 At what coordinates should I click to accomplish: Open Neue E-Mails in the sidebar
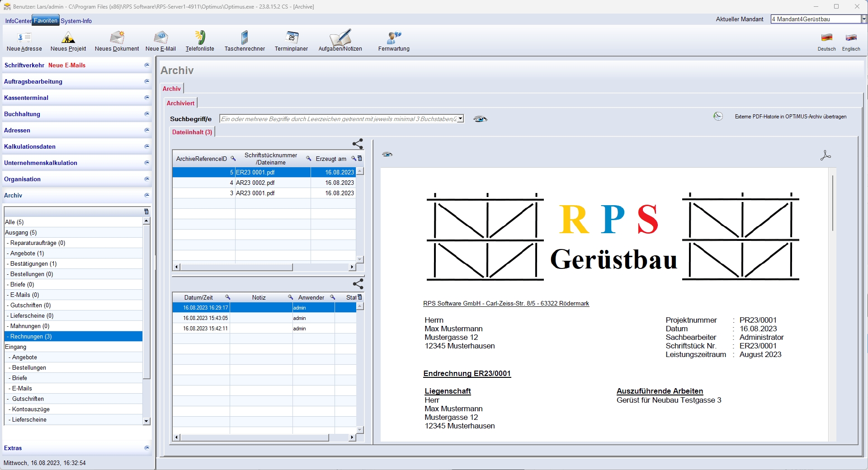[67, 65]
